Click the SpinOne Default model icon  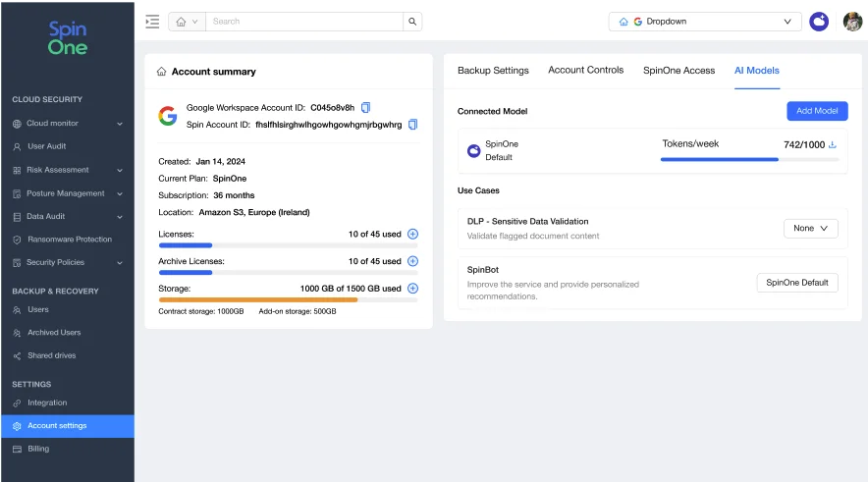click(474, 150)
